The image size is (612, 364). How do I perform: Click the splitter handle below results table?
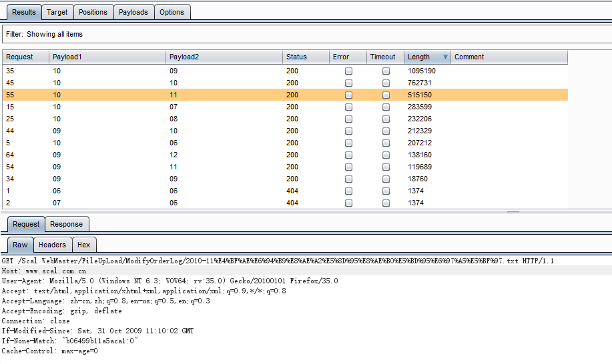513,213
